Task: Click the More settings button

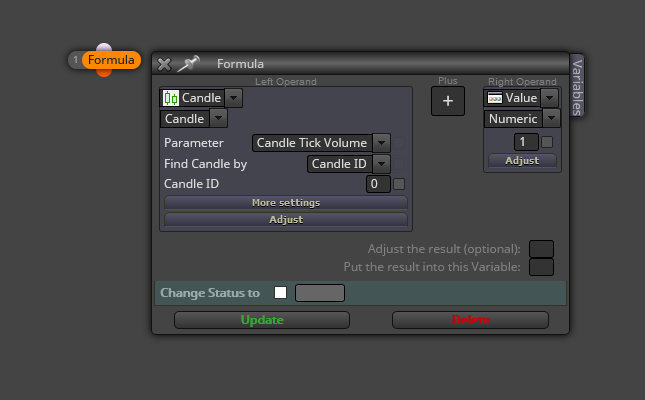Action: pos(286,202)
